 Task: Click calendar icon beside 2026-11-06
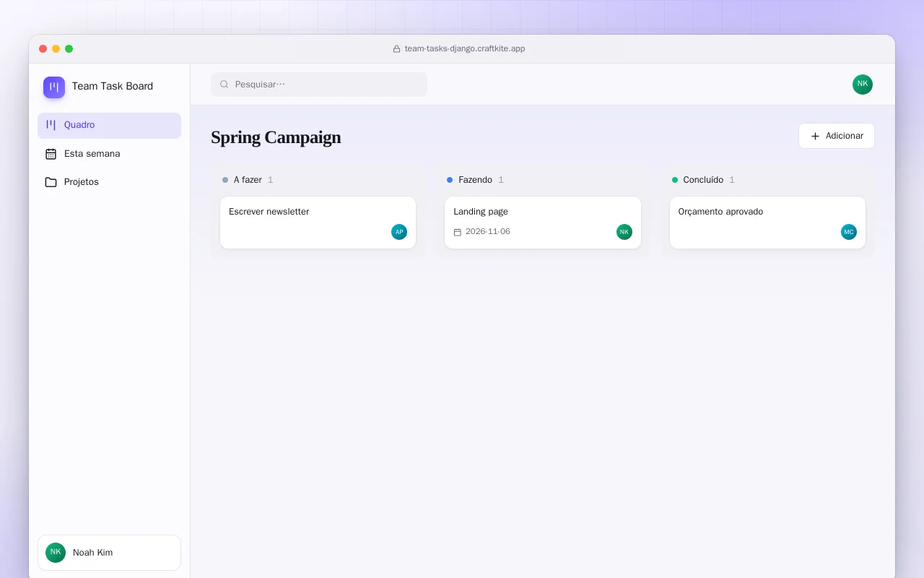[457, 232]
